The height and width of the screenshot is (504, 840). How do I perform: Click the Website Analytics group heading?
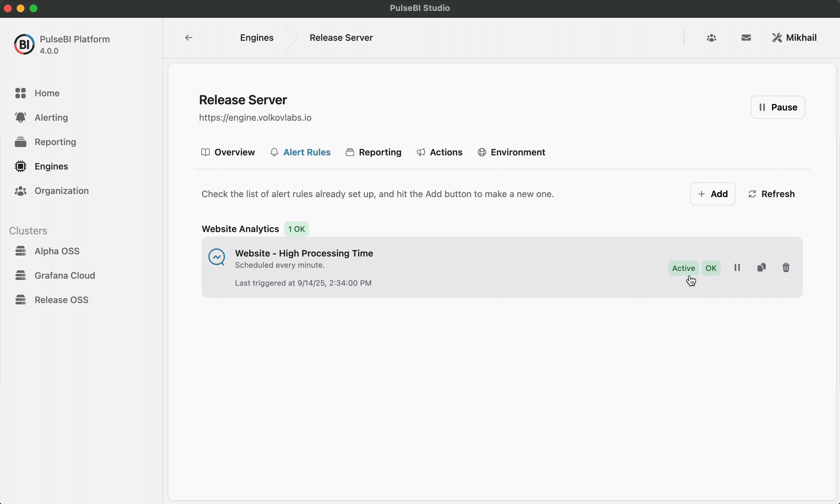240,229
